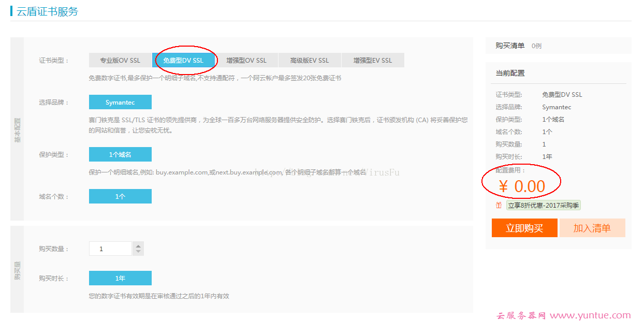The width and height of the screenshot is (644, 334).
Task: Select the 免费型DV SSL certificate type
Action: (x=185, y=60)
